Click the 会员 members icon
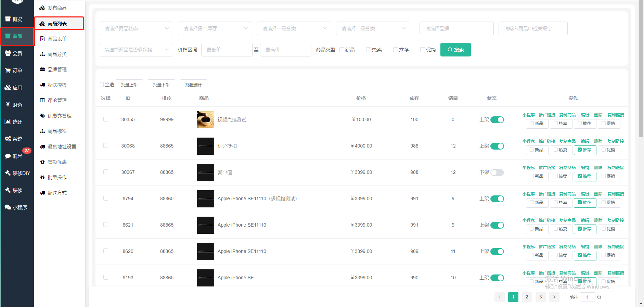This screenshot has height=307, width=644. click(x=8, y=53)
